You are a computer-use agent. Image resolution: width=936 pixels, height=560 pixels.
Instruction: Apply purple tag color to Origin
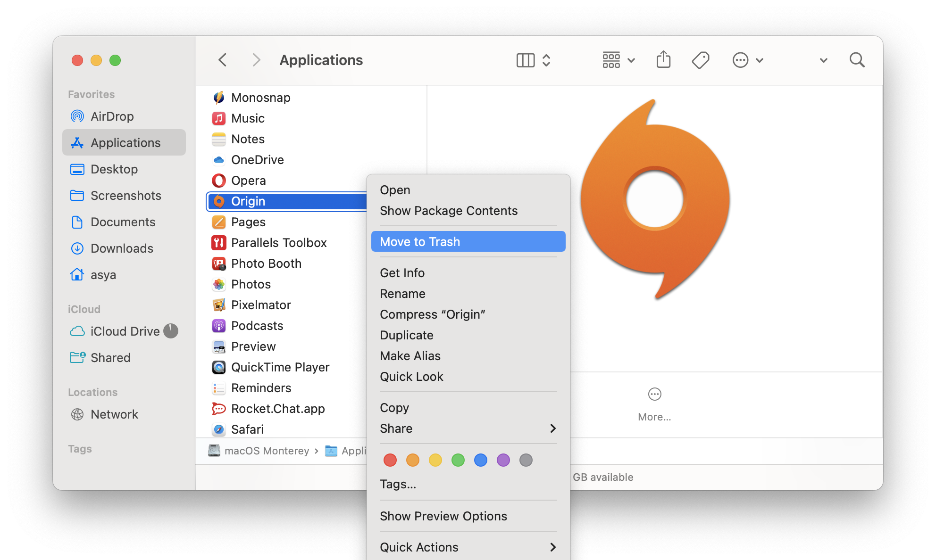pos(503,460)
